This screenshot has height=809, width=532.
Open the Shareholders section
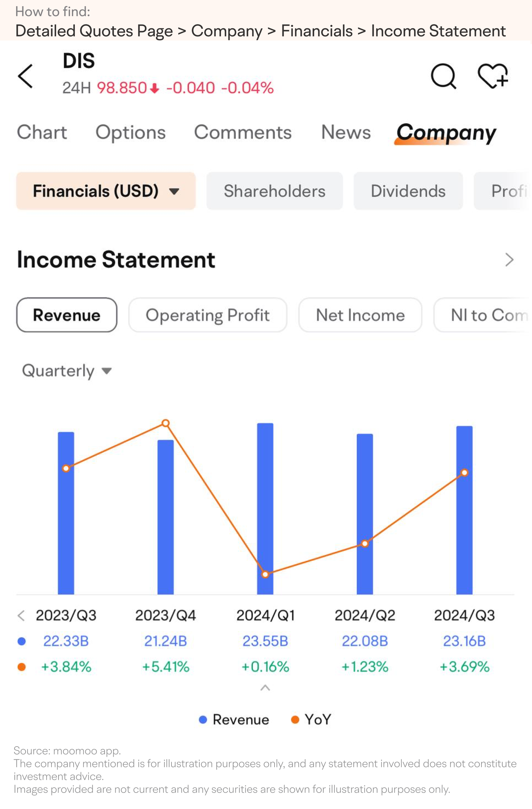click(x=275, y=191)
